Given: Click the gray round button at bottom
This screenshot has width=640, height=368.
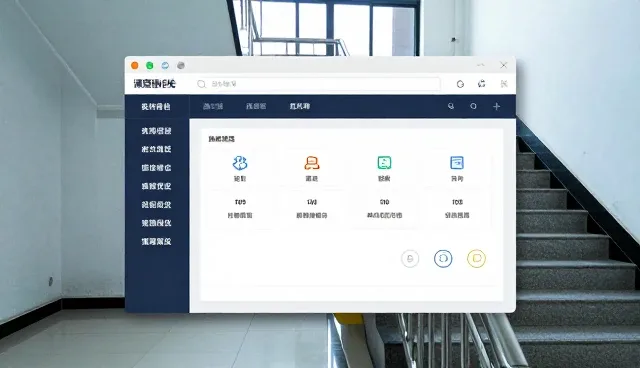Looking at the screenshot, I should coord(410,258).
